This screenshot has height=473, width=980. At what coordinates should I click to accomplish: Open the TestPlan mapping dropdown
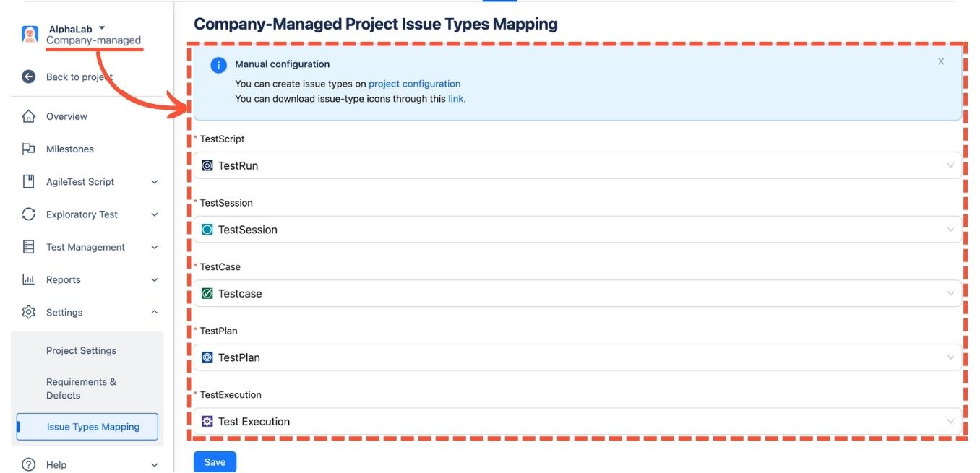coord(577,357)
